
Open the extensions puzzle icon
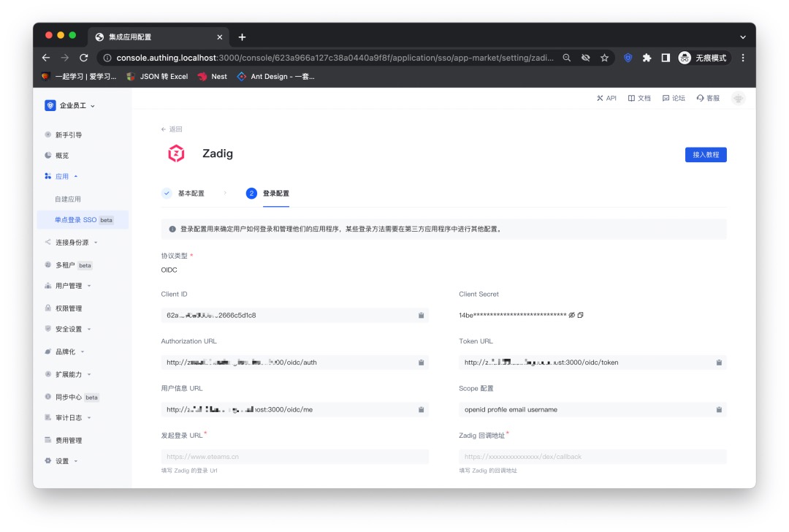point(647,58)
